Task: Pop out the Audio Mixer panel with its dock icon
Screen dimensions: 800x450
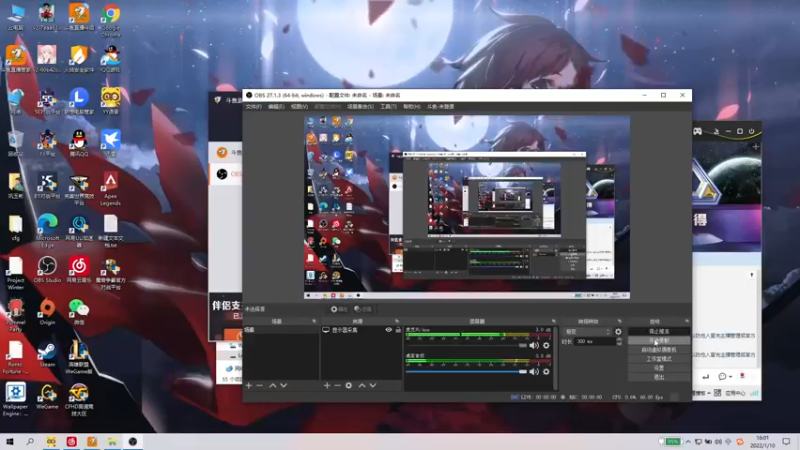Action: [x=553, y=321]
